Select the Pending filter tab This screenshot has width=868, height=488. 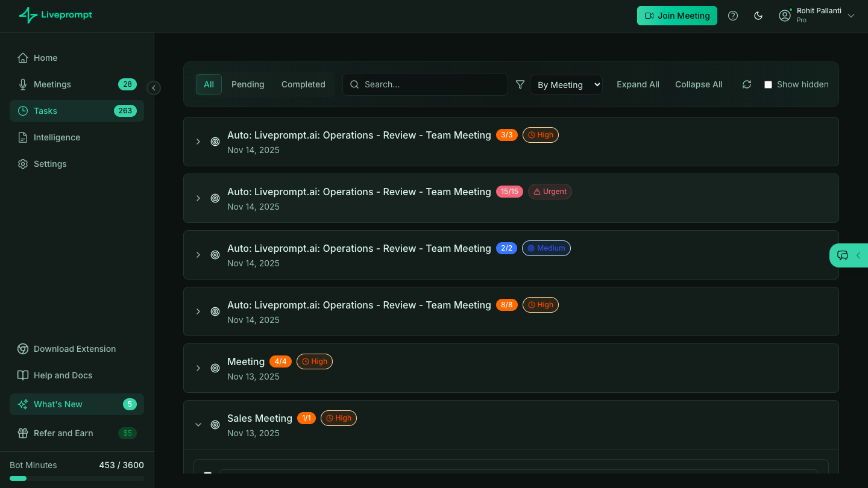[x=248, y=84]
